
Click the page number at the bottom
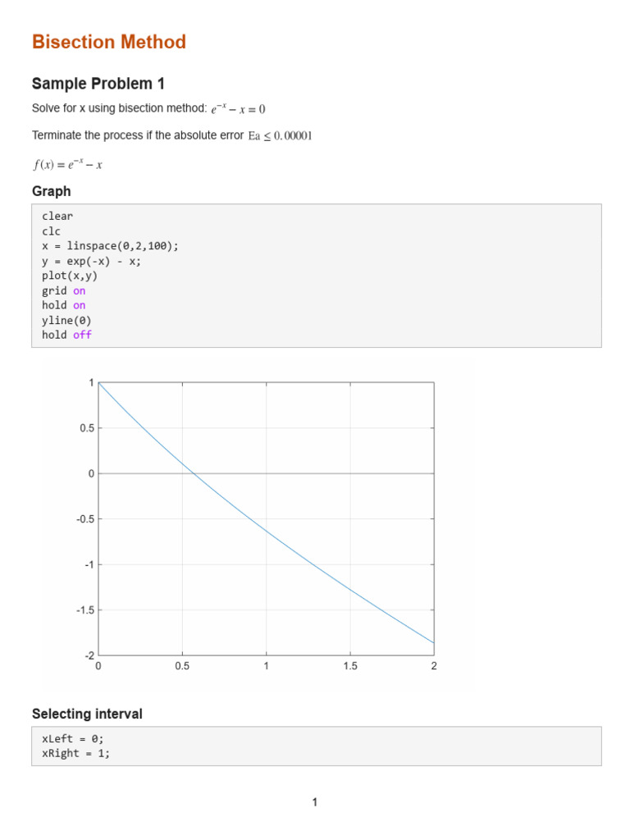click(x=315, y=802)
